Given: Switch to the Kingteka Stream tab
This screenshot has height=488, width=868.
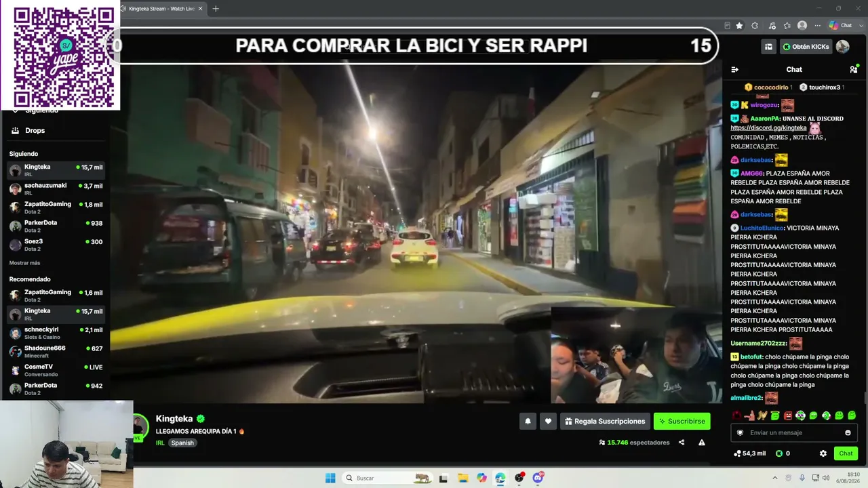Looking at the screenshot, I should [x=162, y=9].
